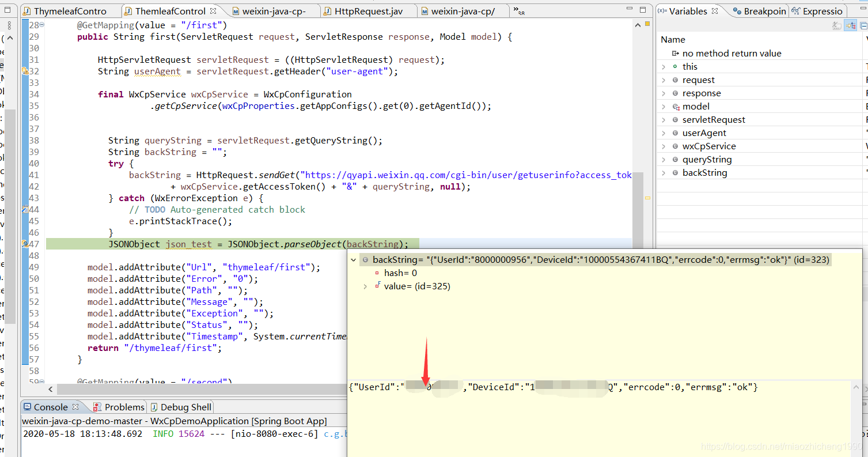Open the Debug Shell view tab

(x=180, y=407)
